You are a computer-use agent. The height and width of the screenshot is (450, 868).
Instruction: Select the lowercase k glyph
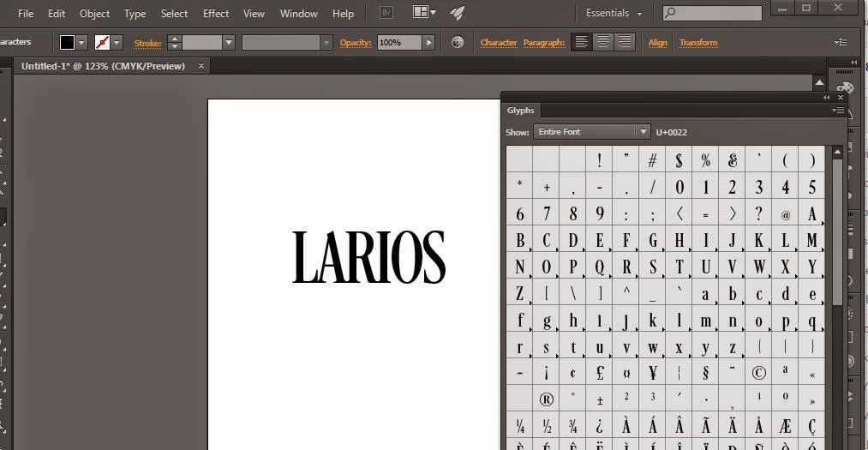click(x=652, y=320)
